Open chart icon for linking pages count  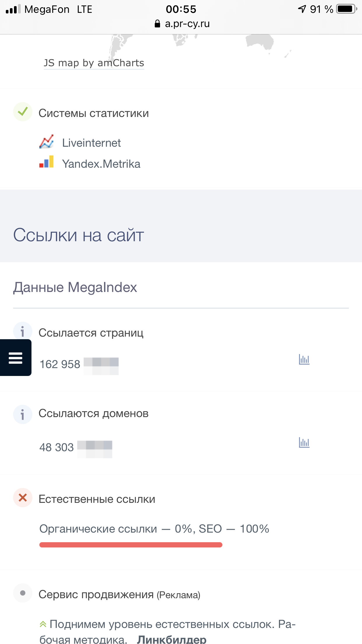pyautogui.click(x=304, y=359)
